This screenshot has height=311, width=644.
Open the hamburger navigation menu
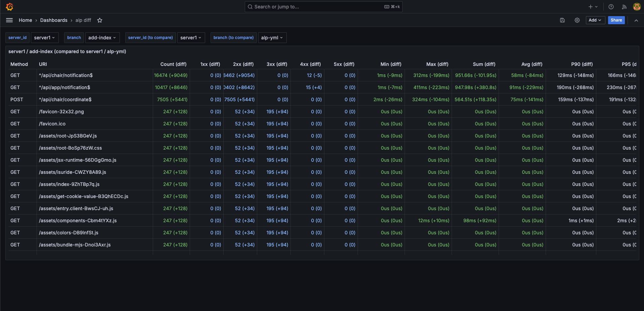click(x=9, y=20)
